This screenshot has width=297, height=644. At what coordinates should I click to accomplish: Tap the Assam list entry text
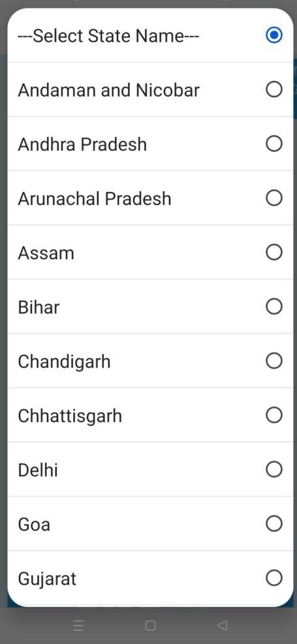pyautogui.click(x=46, y=253)
